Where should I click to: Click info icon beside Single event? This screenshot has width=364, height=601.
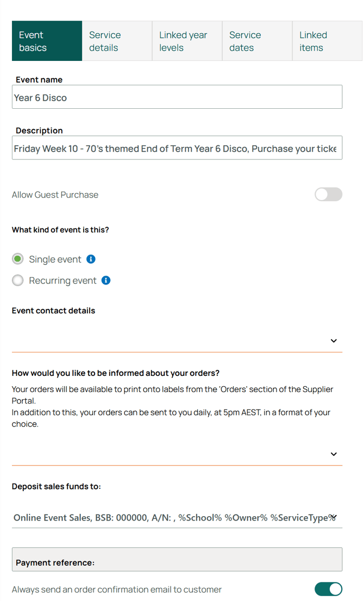(91, 259)
